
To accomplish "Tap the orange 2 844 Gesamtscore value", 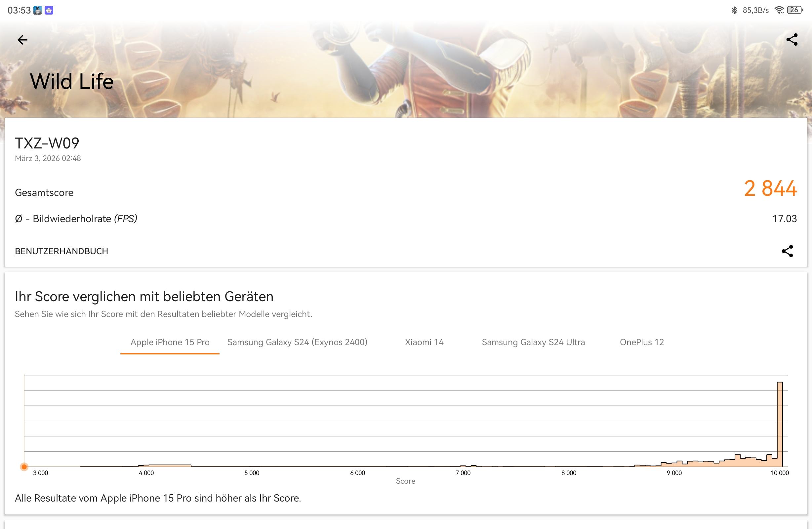I will (770, 188).
